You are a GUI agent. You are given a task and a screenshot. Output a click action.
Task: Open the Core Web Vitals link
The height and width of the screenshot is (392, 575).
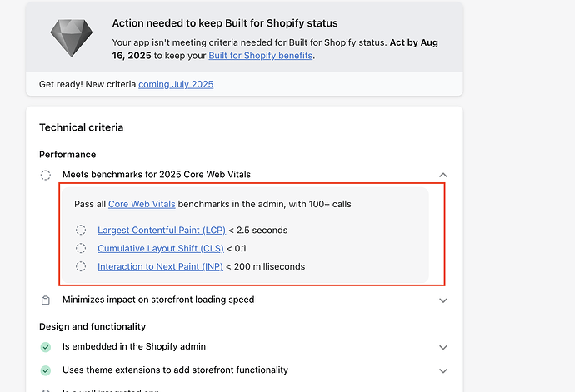pyautogui.click(x=142, y=204)
